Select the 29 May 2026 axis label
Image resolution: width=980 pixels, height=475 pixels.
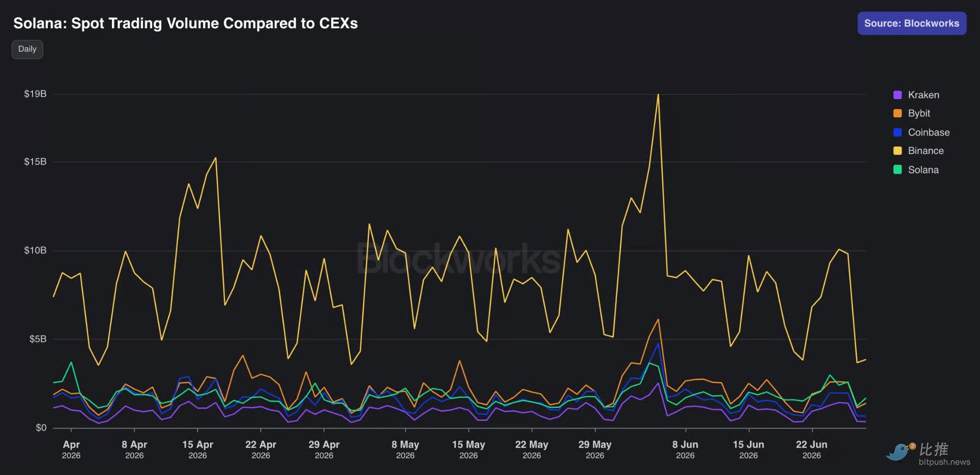click(x=595, y=449)
